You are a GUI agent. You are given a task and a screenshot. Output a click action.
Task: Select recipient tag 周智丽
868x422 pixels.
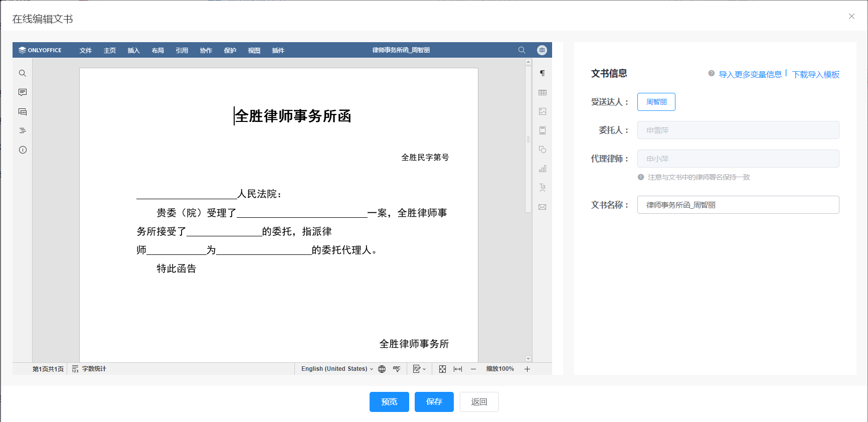(656, 102)
